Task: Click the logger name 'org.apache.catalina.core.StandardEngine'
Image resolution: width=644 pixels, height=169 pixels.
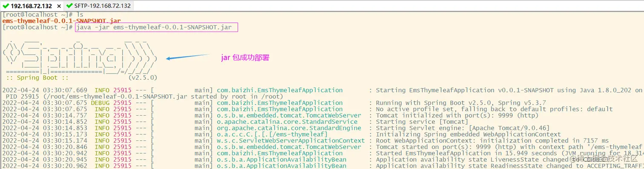Action: pos(289,128)
